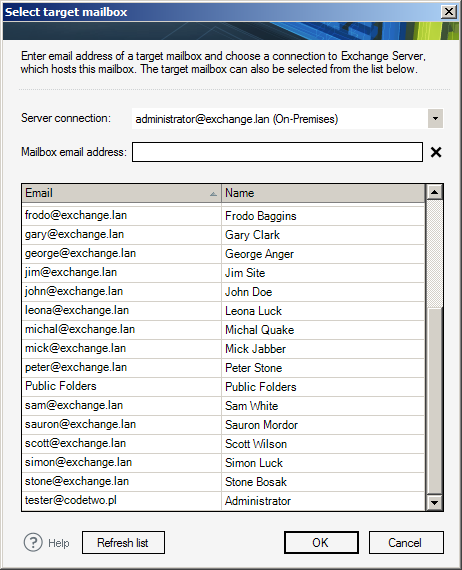Select sauron@exchange.lan mailbox

pos(80,424)
